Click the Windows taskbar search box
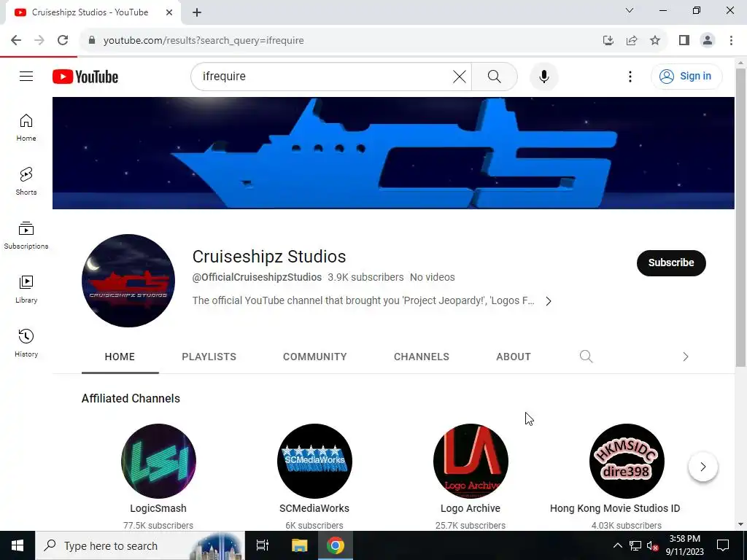747x560 pixels. pyautogui.click(x=139, y=545)
